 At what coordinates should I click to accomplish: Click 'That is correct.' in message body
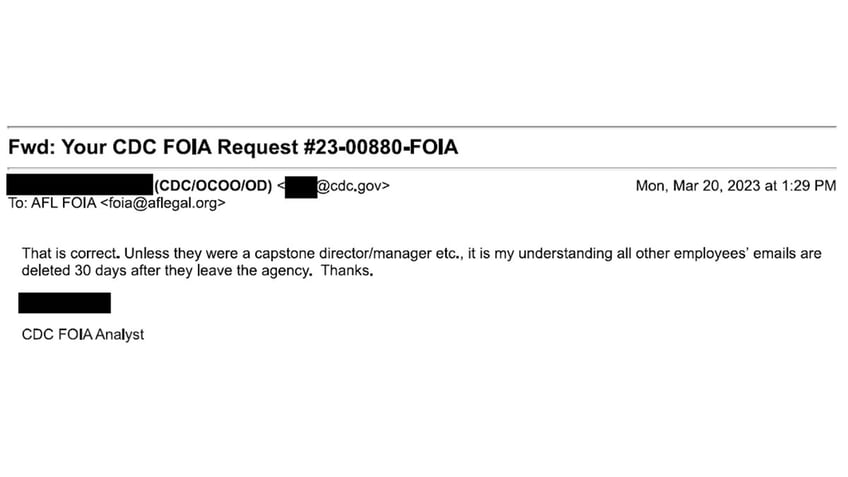point(71,254)
